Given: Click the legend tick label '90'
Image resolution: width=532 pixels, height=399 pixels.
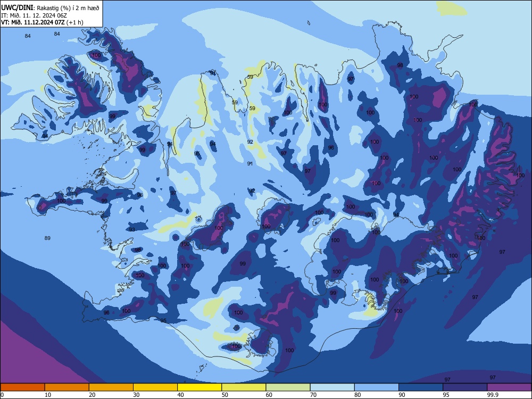Looking at the screenshot, I should pyautogui.click(x=402, y=395).
